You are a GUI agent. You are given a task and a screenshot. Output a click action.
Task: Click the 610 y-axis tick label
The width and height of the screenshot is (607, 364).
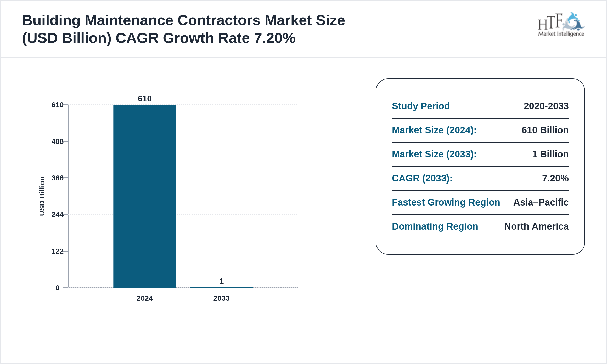coord(57,105)
